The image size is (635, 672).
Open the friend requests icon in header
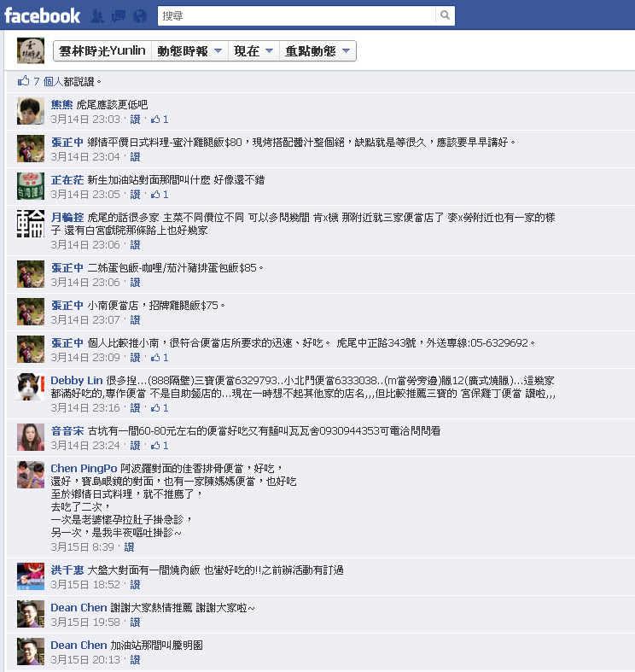(x=97, y=16)
